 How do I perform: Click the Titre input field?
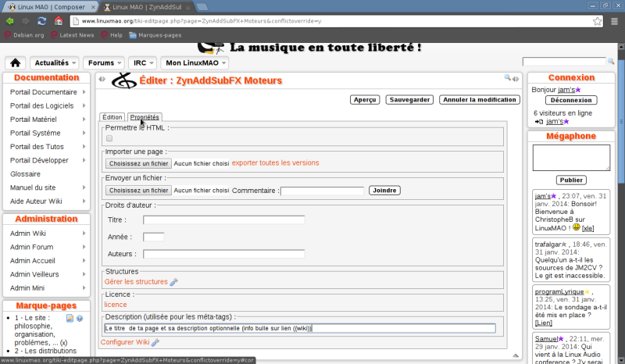pyautogui.click(x=223, y=219)
